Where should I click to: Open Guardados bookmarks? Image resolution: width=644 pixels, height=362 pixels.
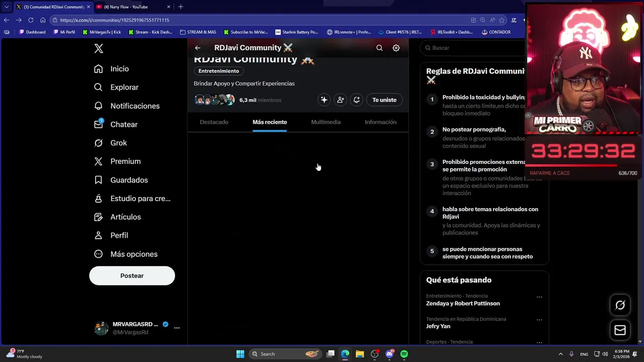(121, 180)
